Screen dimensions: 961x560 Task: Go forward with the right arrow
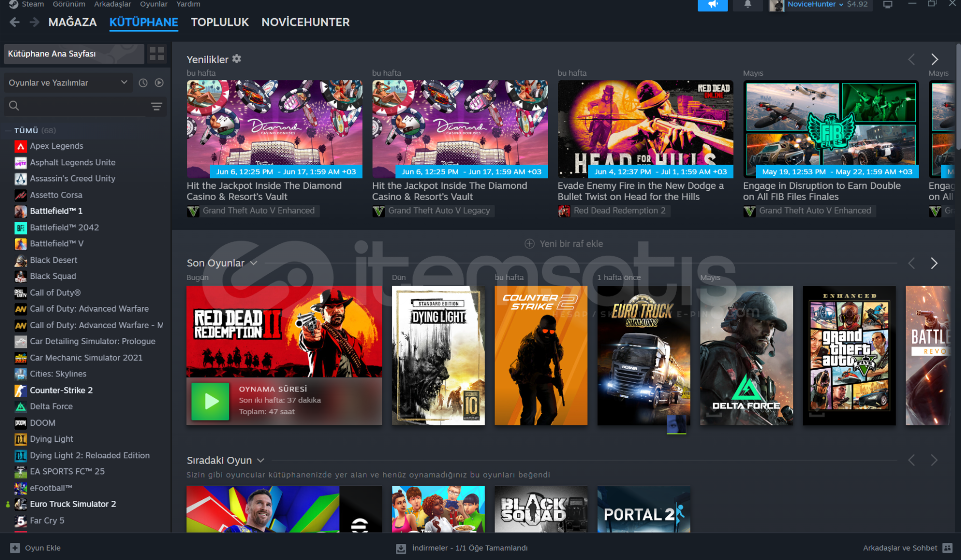click(34, 22)
